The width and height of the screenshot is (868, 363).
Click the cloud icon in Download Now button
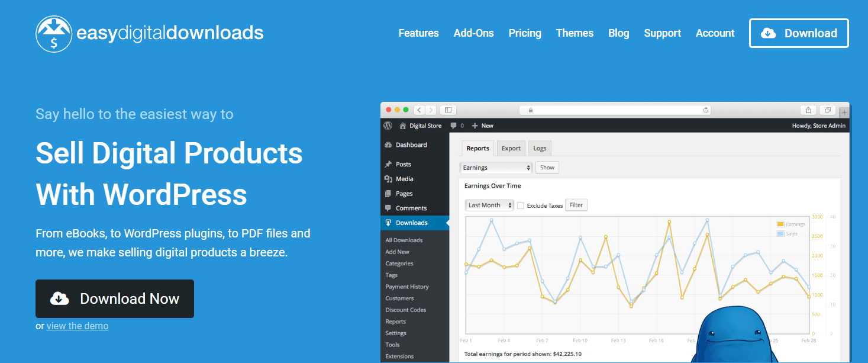point(59,298)
